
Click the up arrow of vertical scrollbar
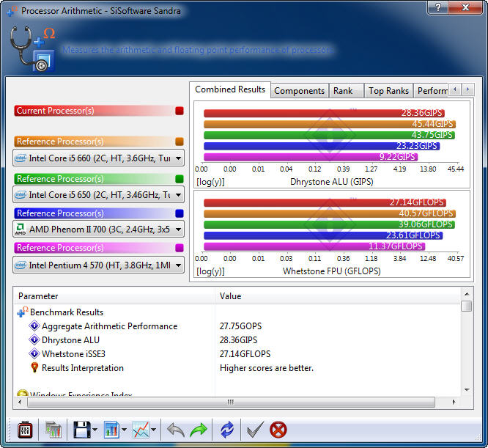467,294
